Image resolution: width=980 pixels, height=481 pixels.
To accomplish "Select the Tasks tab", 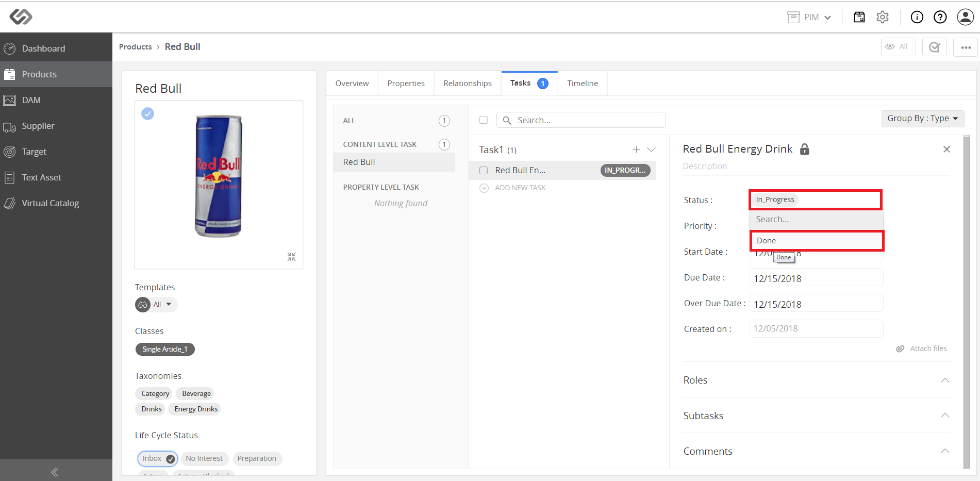I will pos(529,84).
